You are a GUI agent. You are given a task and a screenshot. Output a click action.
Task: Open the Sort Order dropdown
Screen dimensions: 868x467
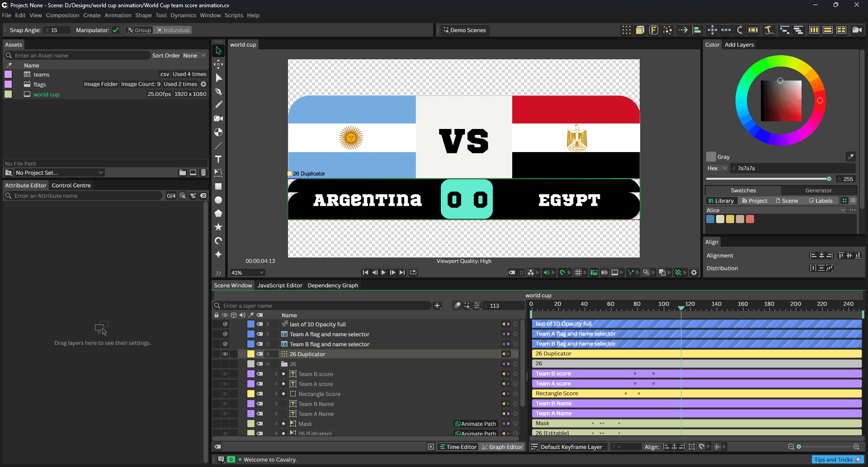[194, 55]
